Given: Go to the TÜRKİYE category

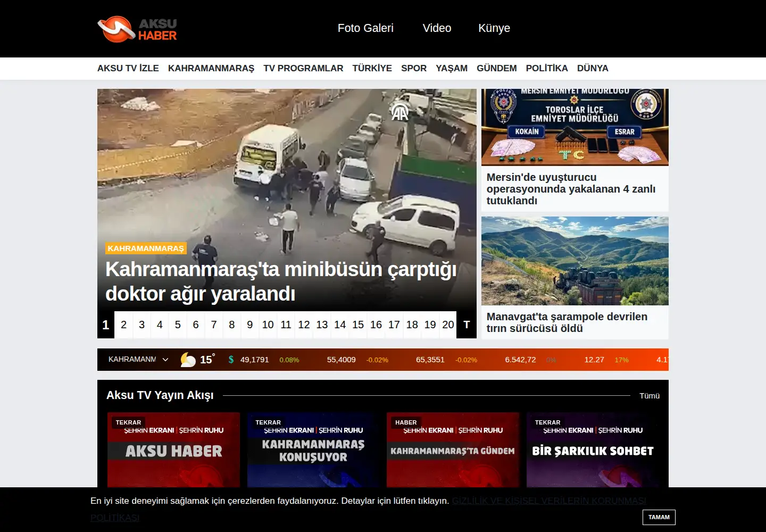Looking at the screenshot, I should 372,68.
